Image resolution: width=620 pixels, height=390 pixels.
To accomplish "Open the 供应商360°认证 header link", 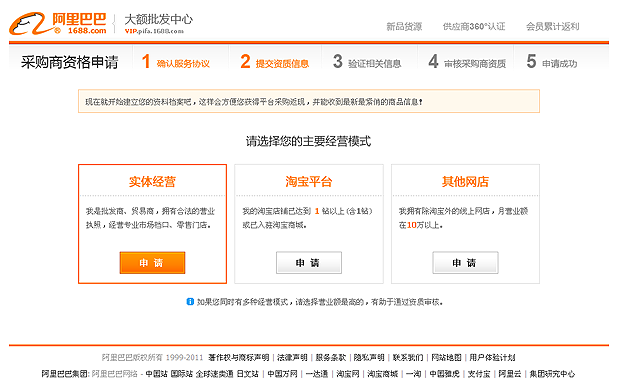I will click(474, 27).
